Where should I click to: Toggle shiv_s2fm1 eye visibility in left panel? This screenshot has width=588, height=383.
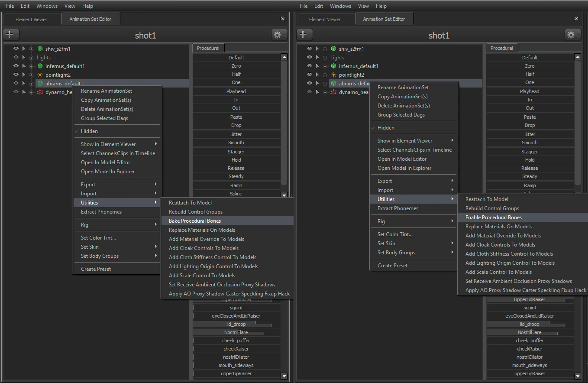pyautogui.click(x=16, y=49)
